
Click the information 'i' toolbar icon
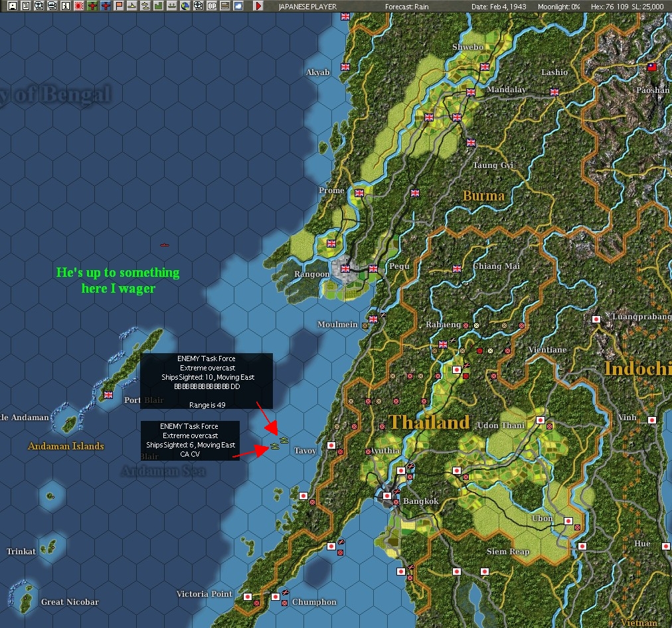click(66, 5)
